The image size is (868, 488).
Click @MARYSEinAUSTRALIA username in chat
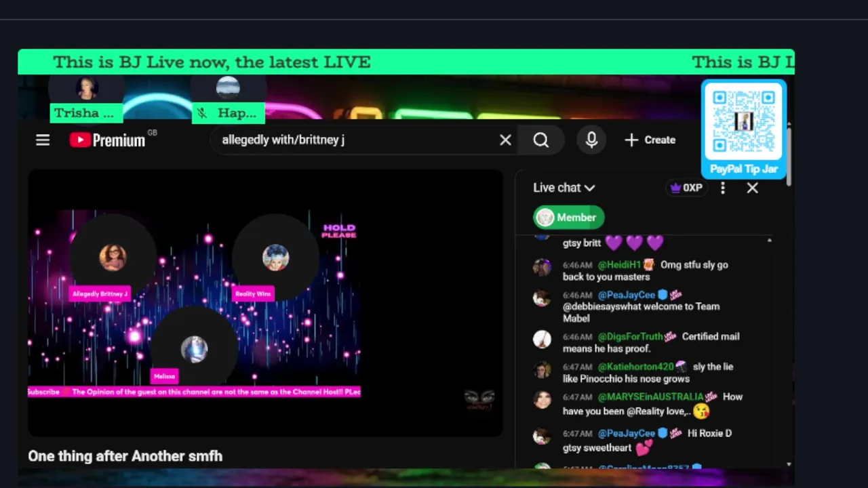tap(650, 396)
